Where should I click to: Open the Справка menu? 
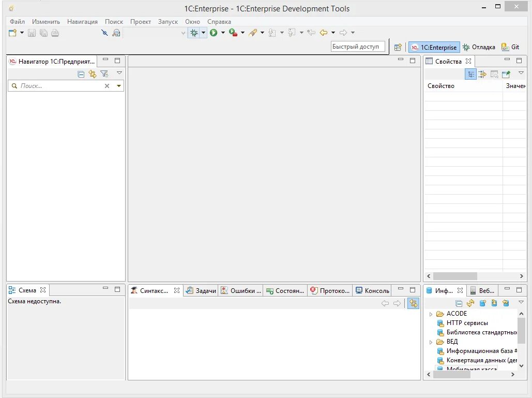[219, 22]
